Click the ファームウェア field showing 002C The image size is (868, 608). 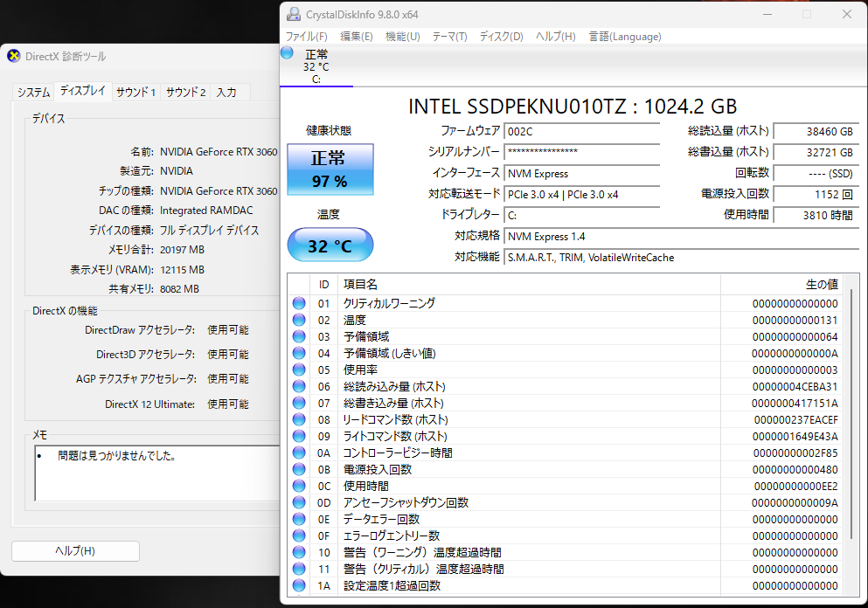coord(582,132)
